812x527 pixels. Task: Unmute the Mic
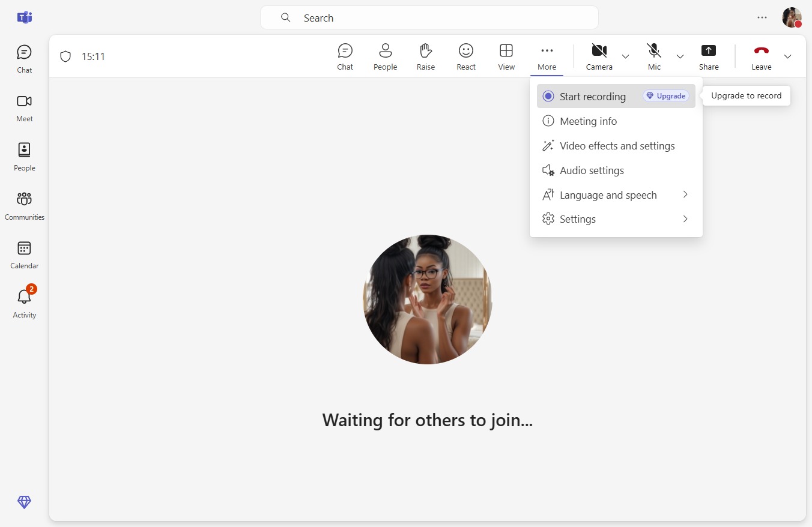pos(654,57)
